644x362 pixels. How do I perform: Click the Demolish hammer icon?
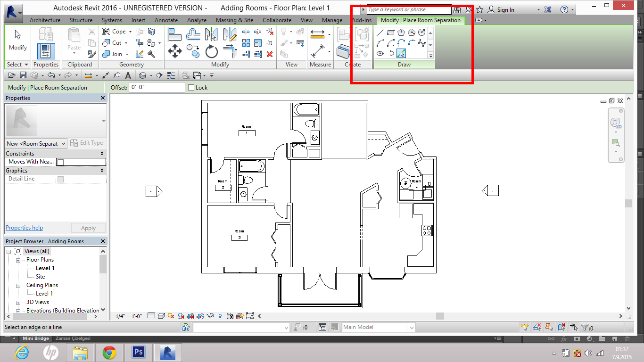point(151,54)
